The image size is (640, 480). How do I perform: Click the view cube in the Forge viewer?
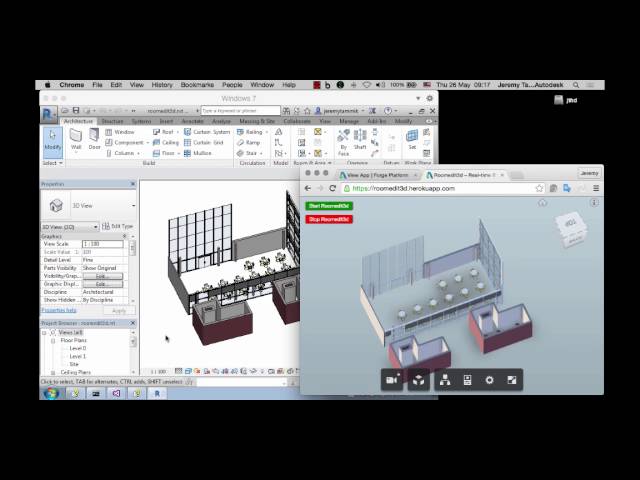572,229
